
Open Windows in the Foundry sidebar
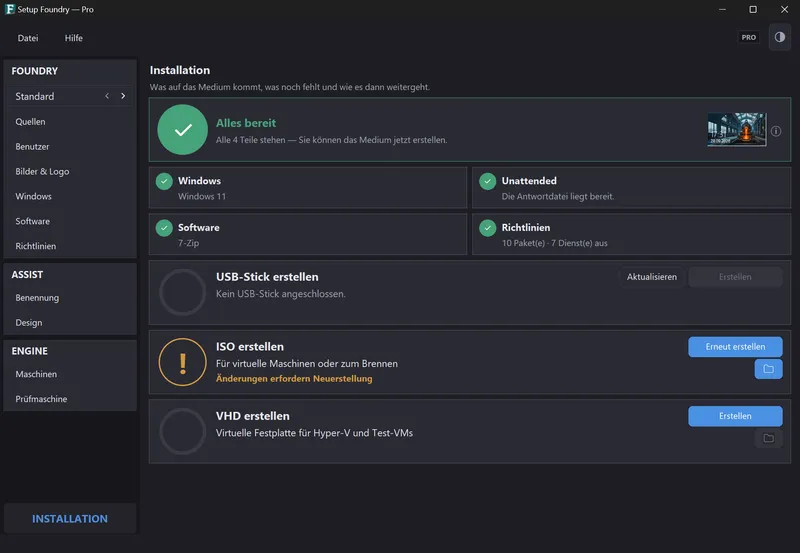pyautogui.click(x=70, y=196)
